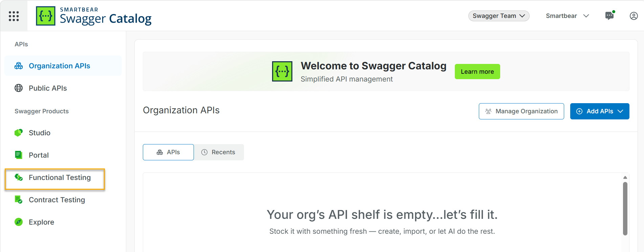The image size is (644, 252).
Task: Open the user profile account icon
Action: pyautogui.click(x=634, y=16)
